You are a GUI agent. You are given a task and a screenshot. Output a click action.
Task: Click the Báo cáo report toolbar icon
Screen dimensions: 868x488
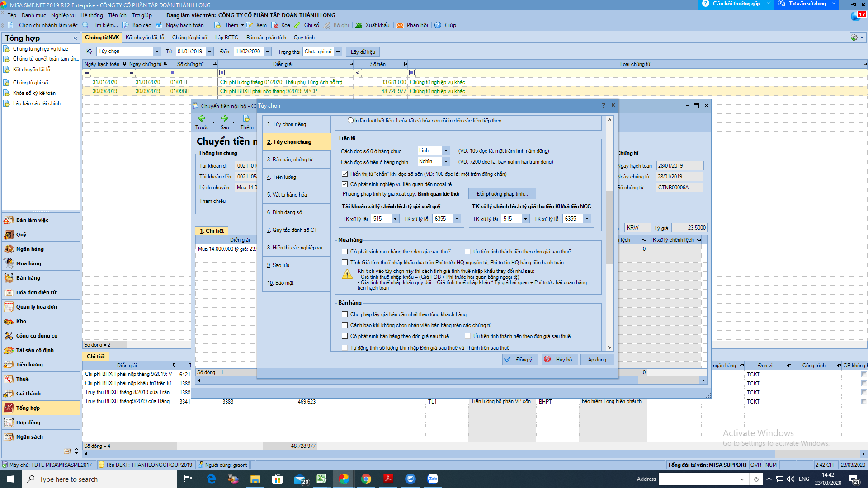tap(125, 25)
